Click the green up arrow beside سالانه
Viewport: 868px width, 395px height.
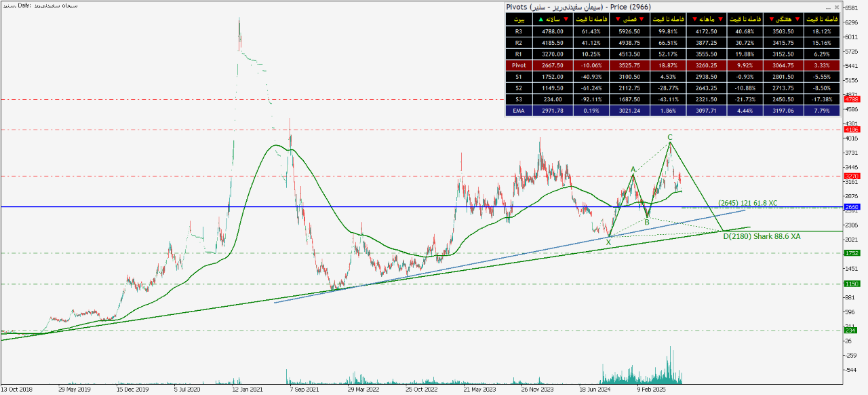point(541,20)
